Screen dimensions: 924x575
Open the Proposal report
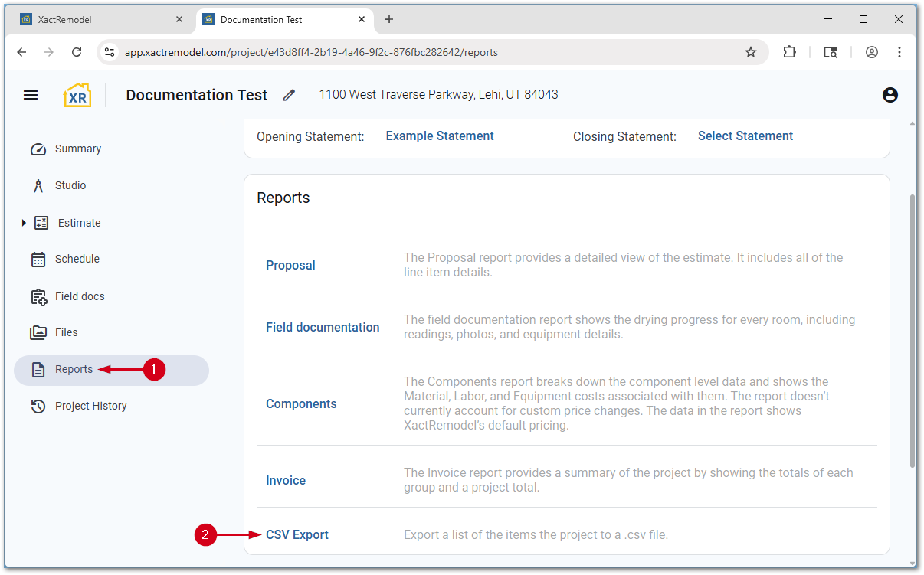coord(290,265)
